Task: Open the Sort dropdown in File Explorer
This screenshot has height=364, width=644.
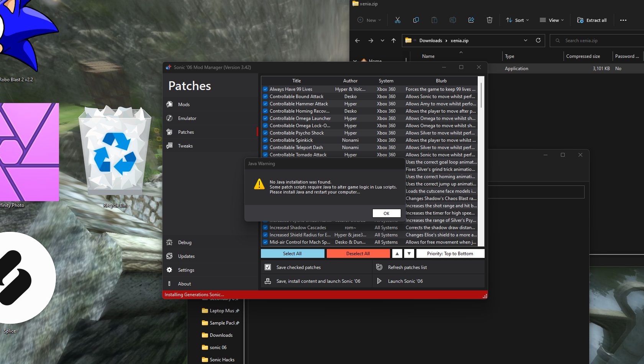Action: (517, 20)
